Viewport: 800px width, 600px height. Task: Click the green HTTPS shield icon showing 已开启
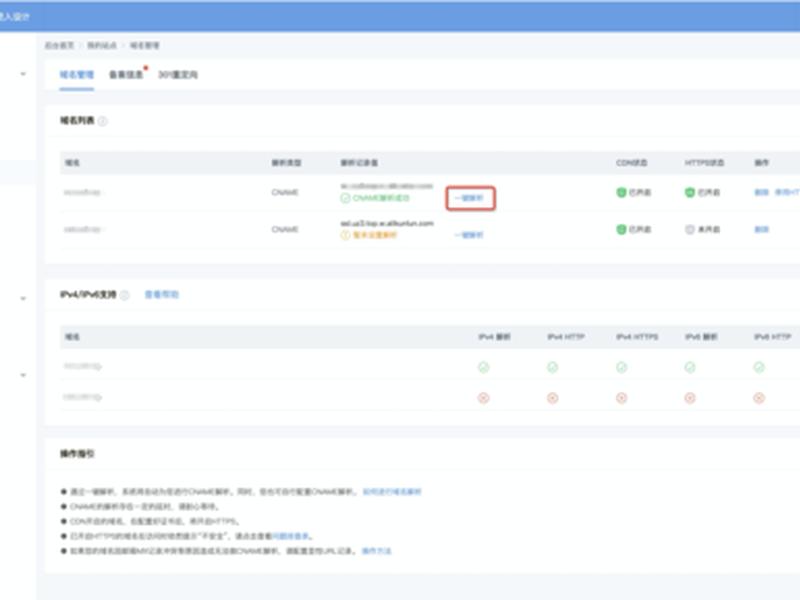[x=690, y=192]
